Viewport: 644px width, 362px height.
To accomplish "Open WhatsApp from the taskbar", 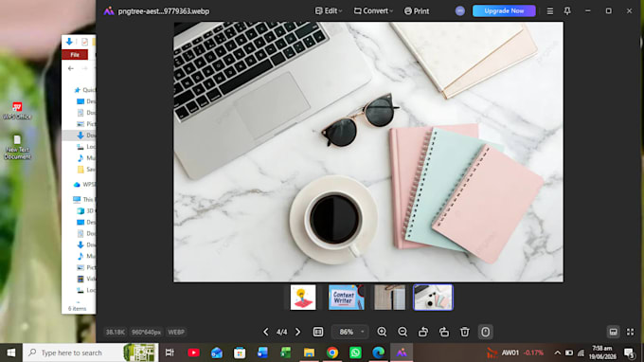I will [355, 353].
